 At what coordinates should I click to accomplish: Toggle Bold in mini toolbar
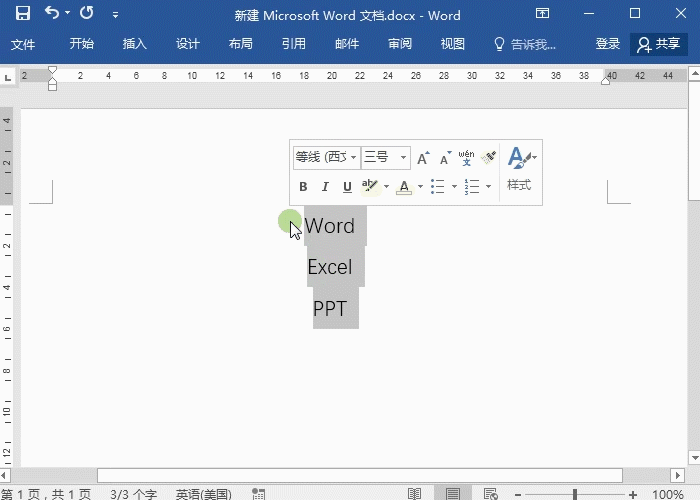point(303,187)
